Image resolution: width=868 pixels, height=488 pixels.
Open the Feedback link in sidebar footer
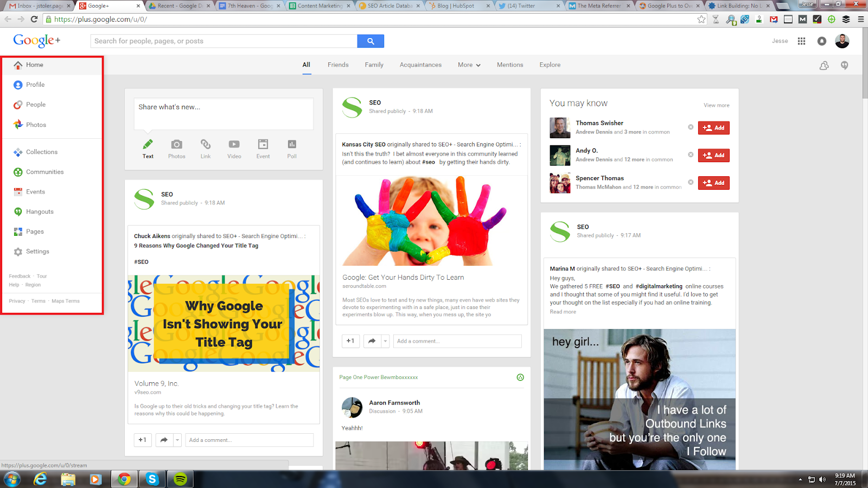click(x=20, y=277)
